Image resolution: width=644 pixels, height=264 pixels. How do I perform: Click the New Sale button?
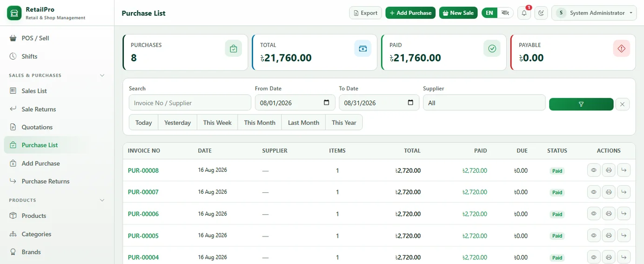(x=458, y=13)
